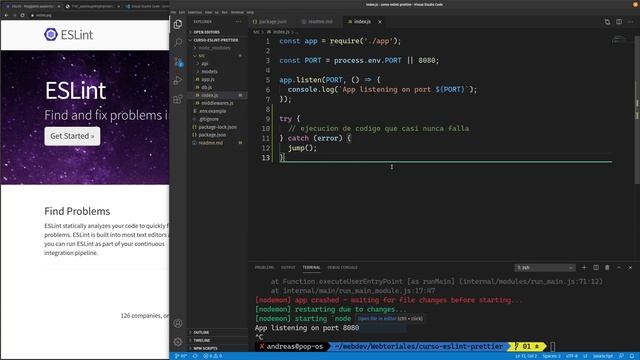Click the Spaces indentation setting in status bar

coord(551,356)
